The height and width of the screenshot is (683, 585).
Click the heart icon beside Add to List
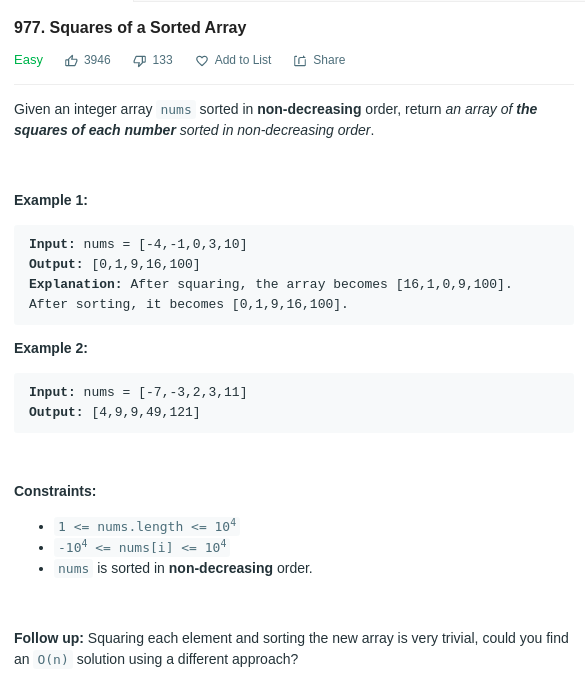(x=202, y=61)
